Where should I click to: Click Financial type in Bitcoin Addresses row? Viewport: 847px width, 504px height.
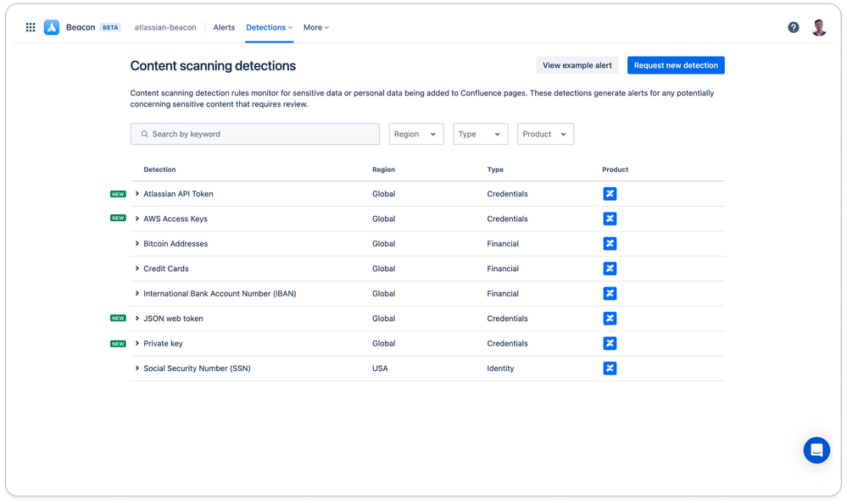503,243
